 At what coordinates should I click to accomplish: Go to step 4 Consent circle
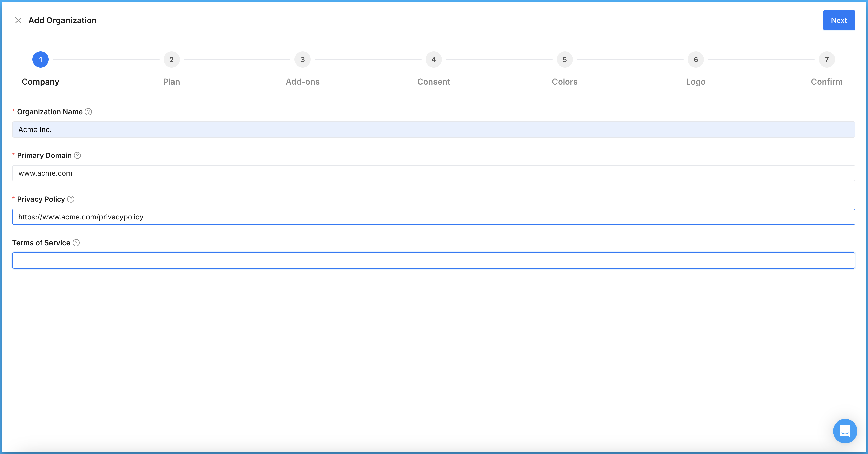[x=434, y=59]
